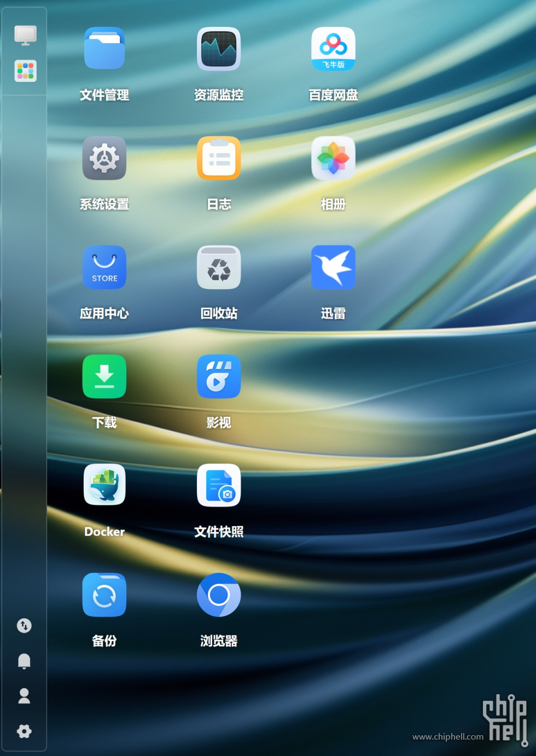Click the 应用中心 label text

104,313
